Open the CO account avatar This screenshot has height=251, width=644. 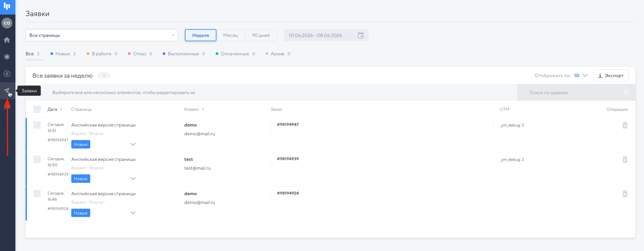click(x=7, y=23)
